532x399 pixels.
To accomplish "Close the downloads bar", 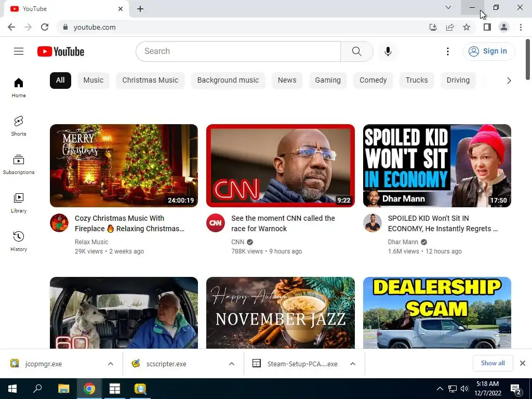I will 523,363.
